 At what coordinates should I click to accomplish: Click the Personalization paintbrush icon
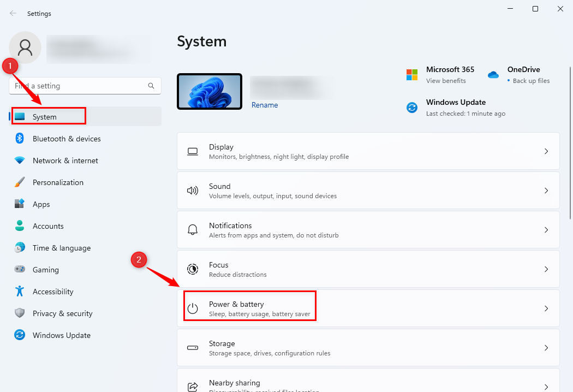20,182
